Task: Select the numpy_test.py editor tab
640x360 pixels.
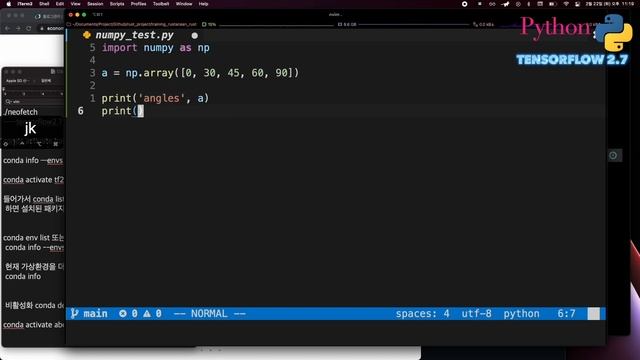Action: point(134,35)
